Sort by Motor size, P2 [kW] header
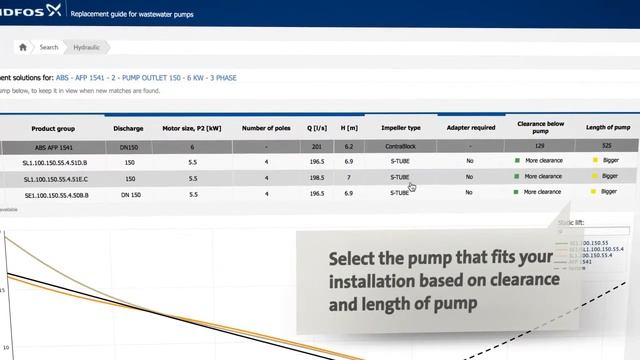The width and height of the screenshot is (640, 360). click(x=192, y=128)
